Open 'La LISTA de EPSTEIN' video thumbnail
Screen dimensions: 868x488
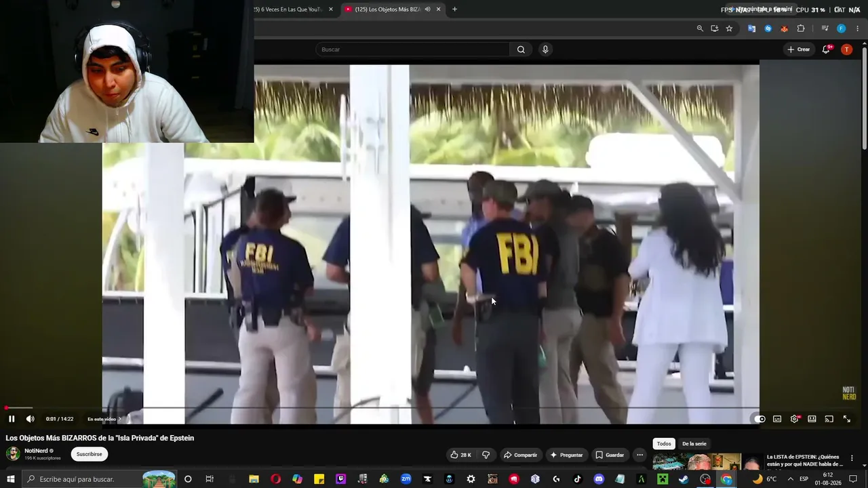(x=707, y=461)
